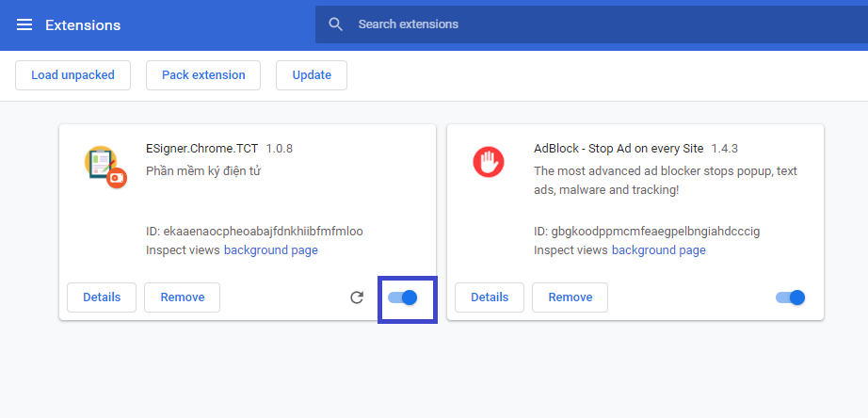Reload the ESigner.Chrome.TCT extension
Image resolution: width=868 pixels, height=418 pixels.
(357, 297)
